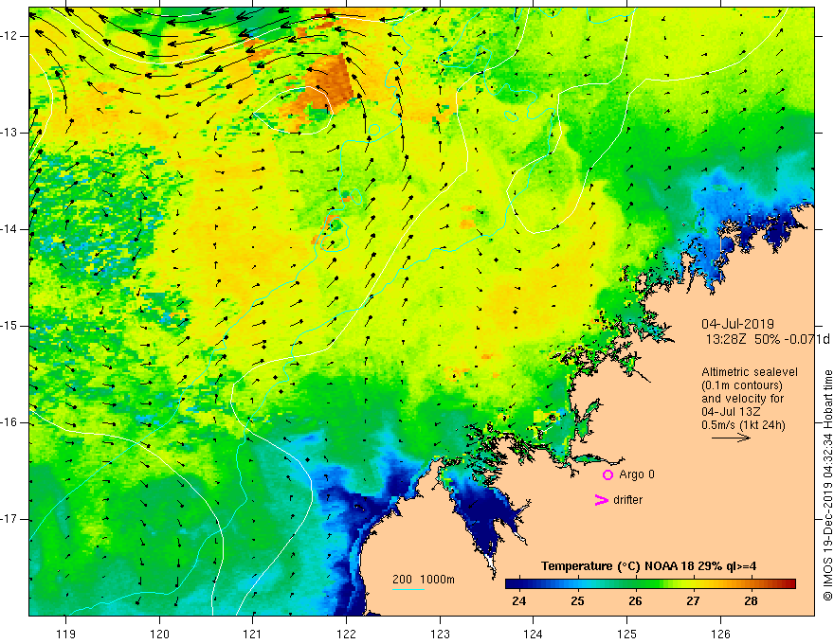
Task: Click the cyan 200 1000m depth contour line sample
Action: click(408, 589)
